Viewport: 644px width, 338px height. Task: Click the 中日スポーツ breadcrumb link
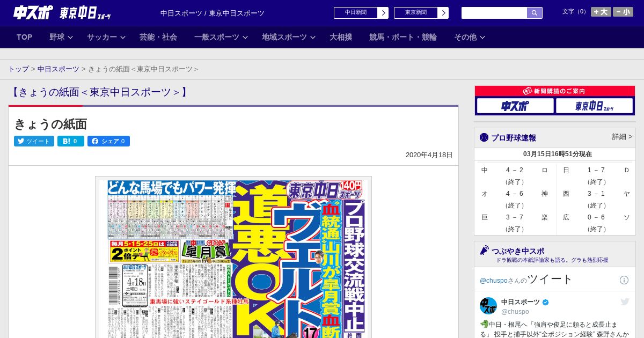58,69
